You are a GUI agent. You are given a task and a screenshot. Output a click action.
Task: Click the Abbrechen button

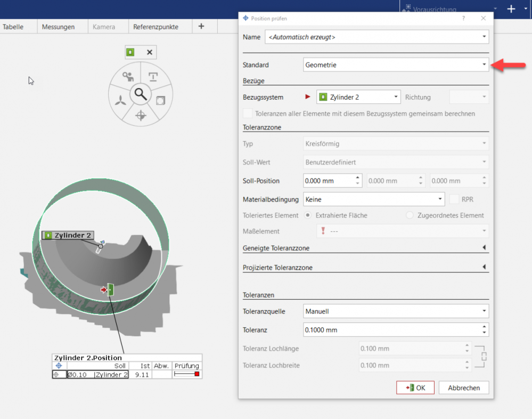pyautogui.click(x=464, y=388)
